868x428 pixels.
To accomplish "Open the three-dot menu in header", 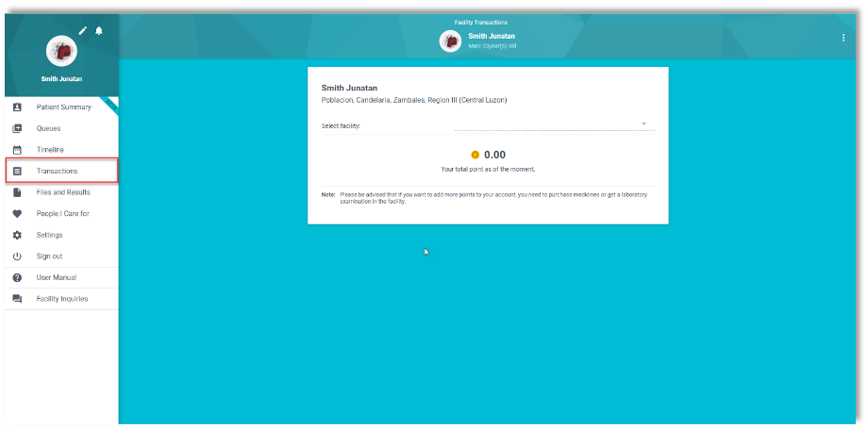I will pyautogui.click(x=843, y=38).
